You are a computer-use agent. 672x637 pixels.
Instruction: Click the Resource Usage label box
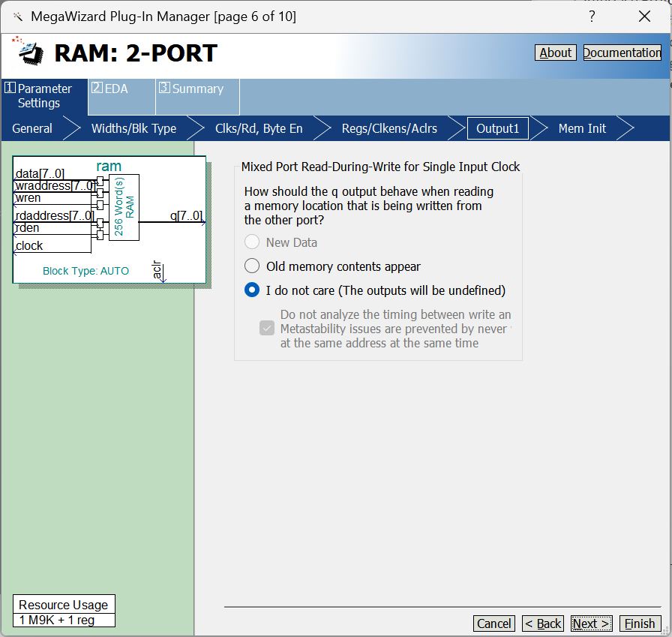click(64, 605)
